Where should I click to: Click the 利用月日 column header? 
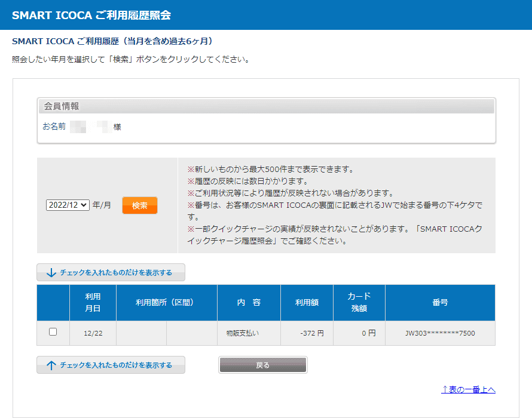coord(93,303)
